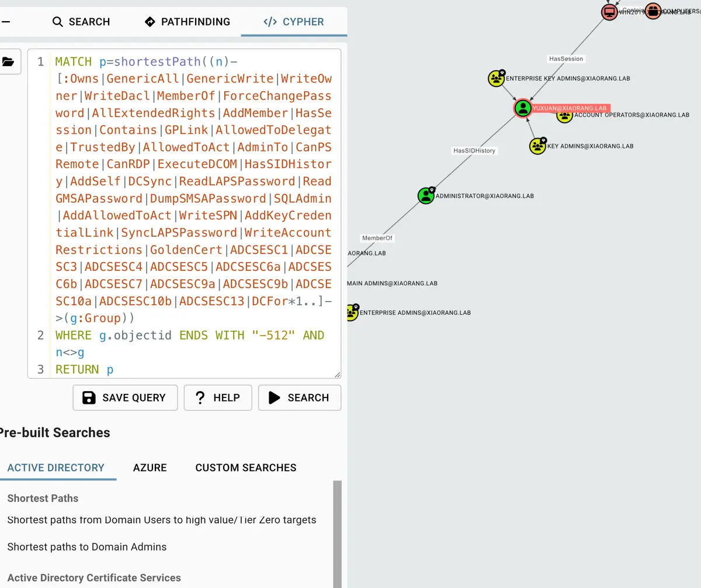Select the Cypher tab
Screen dimensions: 701x588
tap(294, 22)
